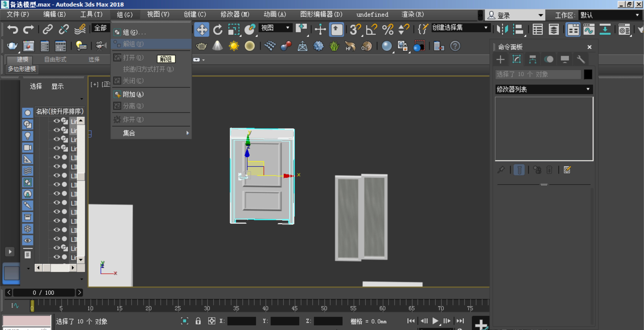The width and height of the screenshot is (644, 330).
Task: Activate the Select and Move tool
Action: [x=202, y=29]
